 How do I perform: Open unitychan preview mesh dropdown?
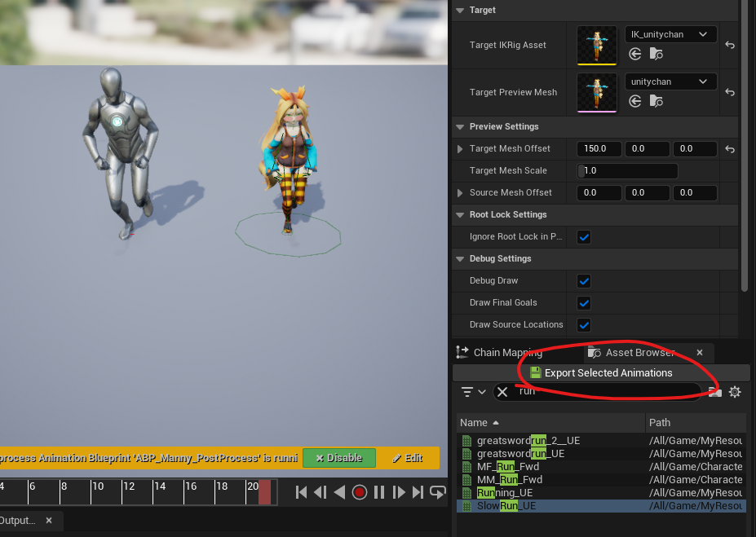pos(670,81)
